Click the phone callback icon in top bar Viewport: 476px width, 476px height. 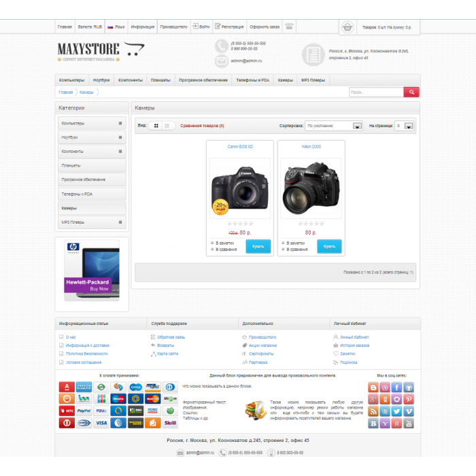click(x=289, y=27)
